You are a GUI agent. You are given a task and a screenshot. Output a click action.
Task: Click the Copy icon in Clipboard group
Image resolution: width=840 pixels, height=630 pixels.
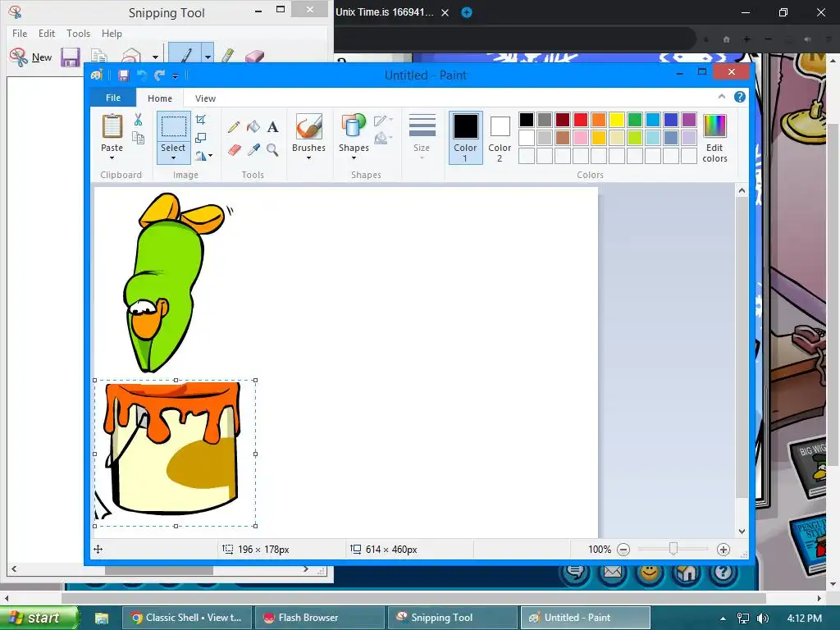[138, 138]
